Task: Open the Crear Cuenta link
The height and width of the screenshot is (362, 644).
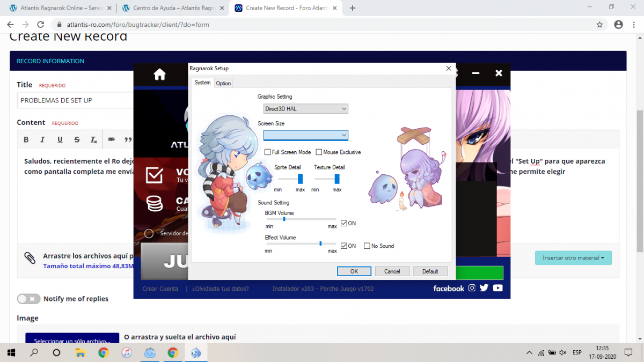Action: pyautogui.click(x=160, y=289)
